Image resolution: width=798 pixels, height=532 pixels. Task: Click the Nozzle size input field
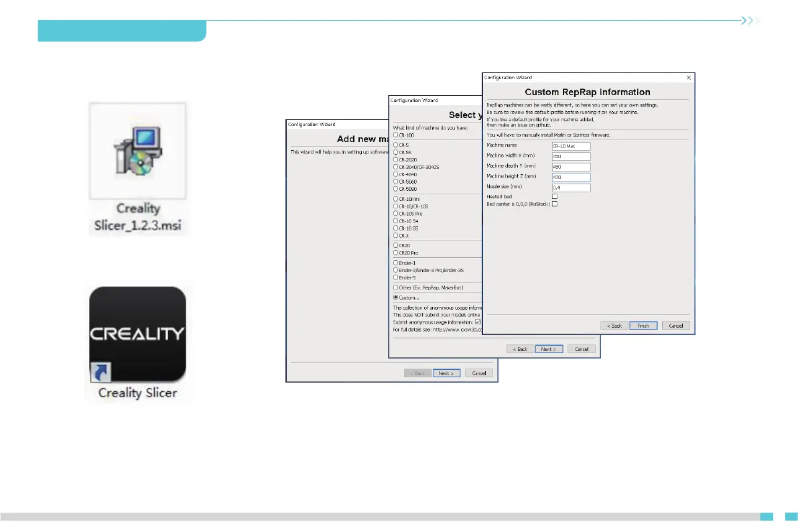pos(571,188)
